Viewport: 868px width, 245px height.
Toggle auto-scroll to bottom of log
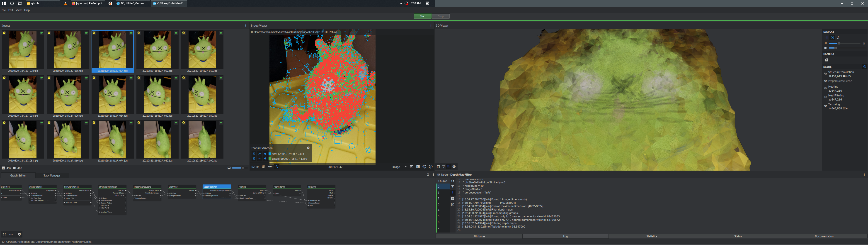pos(453,193)
